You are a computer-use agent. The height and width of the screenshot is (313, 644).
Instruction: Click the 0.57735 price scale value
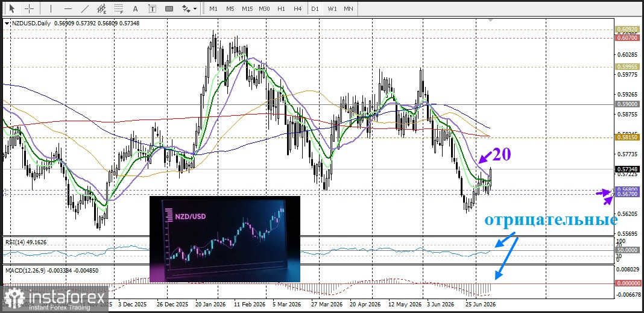627,154
